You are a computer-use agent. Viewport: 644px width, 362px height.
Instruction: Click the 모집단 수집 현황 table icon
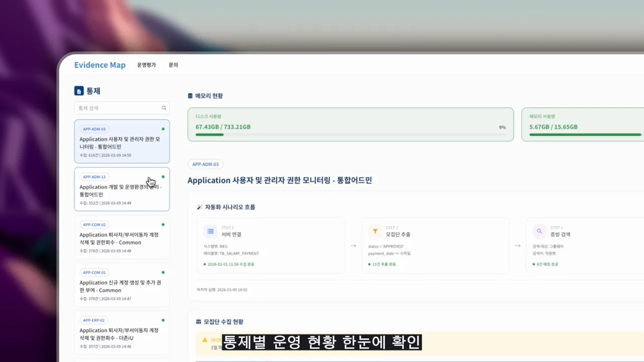[198, 322]
